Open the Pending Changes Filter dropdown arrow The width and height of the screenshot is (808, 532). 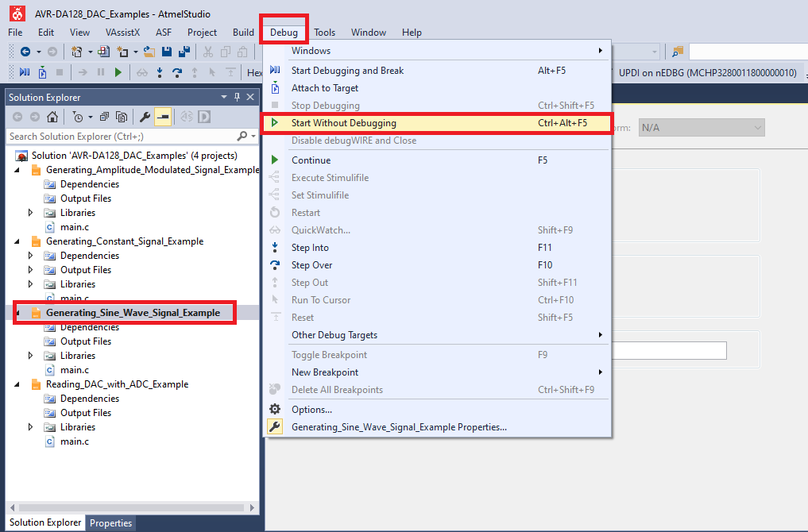pyautogui.click(x=91, y=118)
